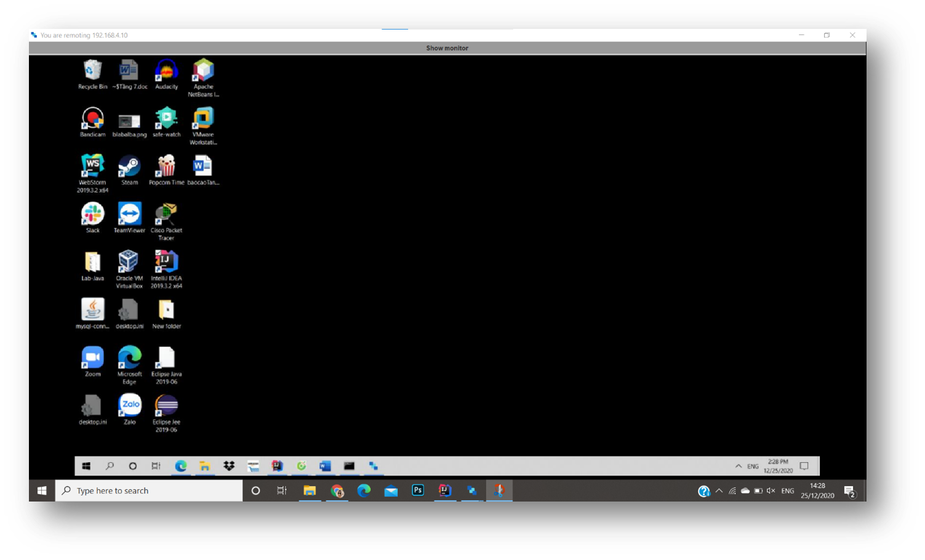Open the local Windows Start menu
925x560 pixels.
(42, 490)
